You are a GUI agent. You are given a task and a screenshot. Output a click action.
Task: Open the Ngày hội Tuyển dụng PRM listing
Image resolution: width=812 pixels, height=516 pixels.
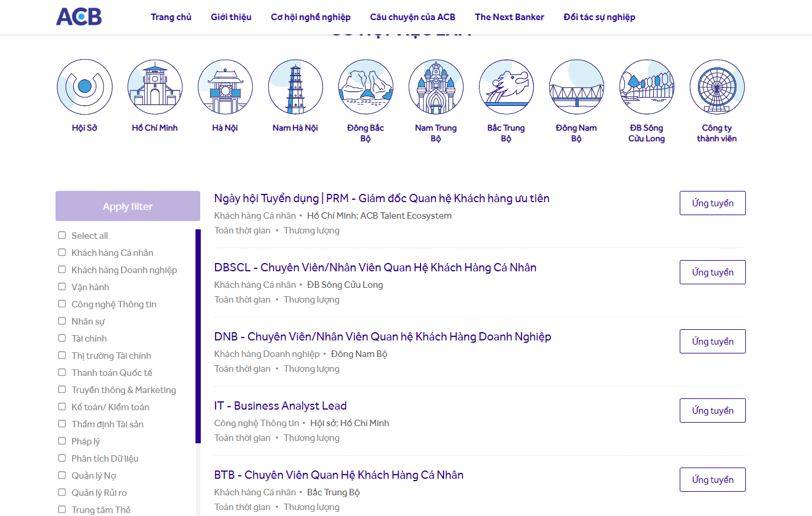381,199
